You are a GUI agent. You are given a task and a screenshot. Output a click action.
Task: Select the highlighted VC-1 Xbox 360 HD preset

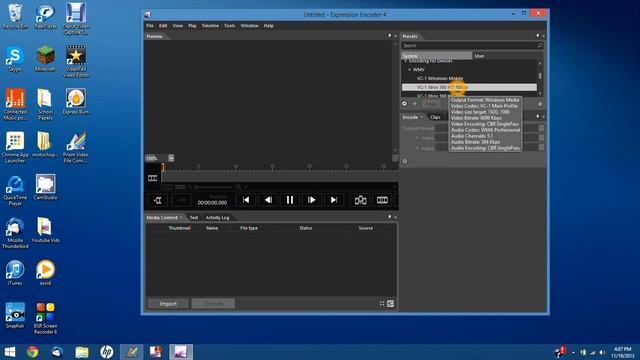pos(469,87)
